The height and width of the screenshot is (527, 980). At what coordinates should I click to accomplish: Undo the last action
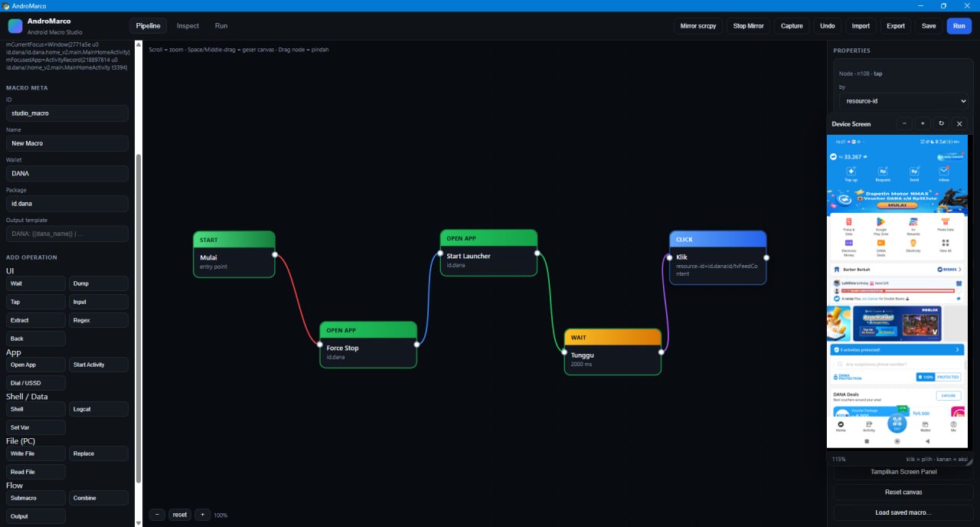coord(828,26)
